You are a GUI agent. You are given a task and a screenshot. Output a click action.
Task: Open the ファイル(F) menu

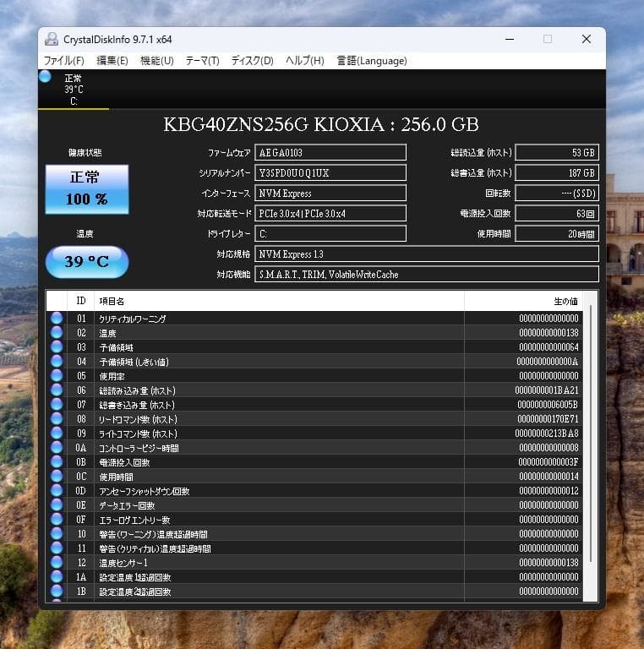(64, 61)
